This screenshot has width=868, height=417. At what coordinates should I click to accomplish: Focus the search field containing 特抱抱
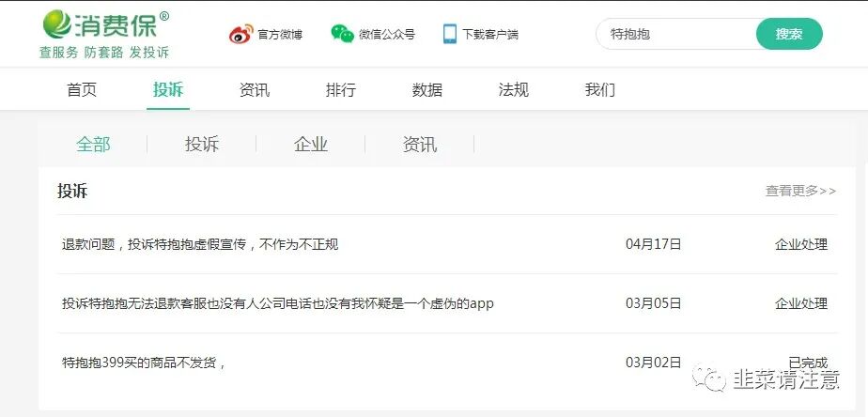click(x=676, y=34)
